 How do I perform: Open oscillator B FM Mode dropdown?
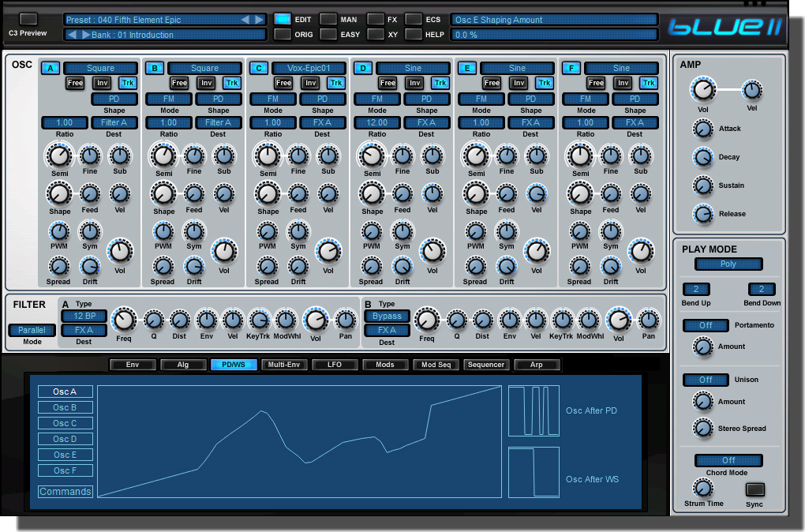tap(169, 99)
